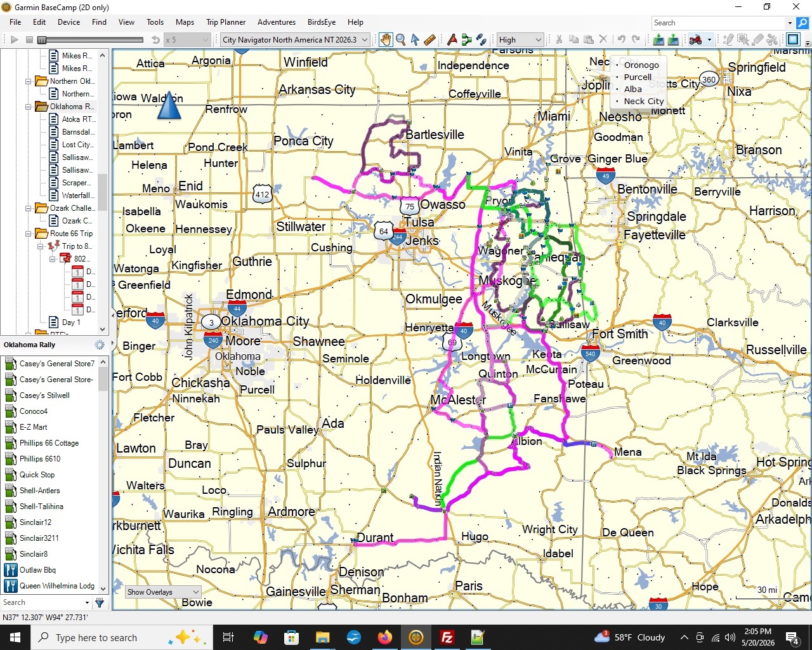This screenshot has height=650, width=812.
Task: Select the New Waypoint flag tool
Action: pyautogui.click(x=452, y=39)
